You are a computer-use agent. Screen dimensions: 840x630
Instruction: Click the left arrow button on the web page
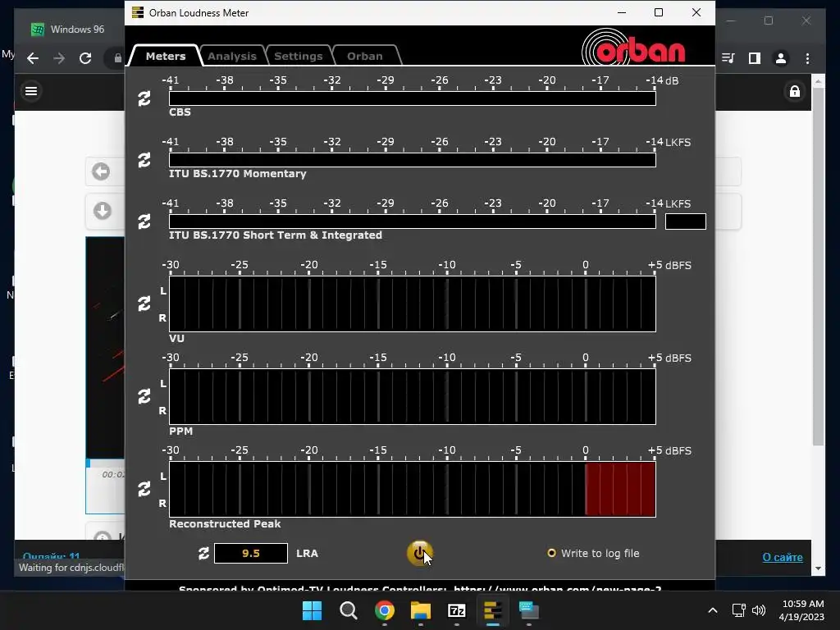(x=101, y=171)
